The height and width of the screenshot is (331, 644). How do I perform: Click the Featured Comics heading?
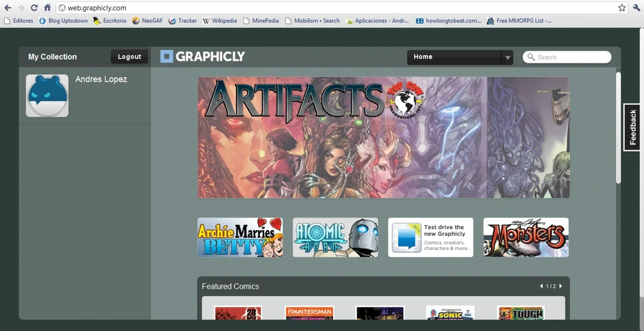coord(231,286)
